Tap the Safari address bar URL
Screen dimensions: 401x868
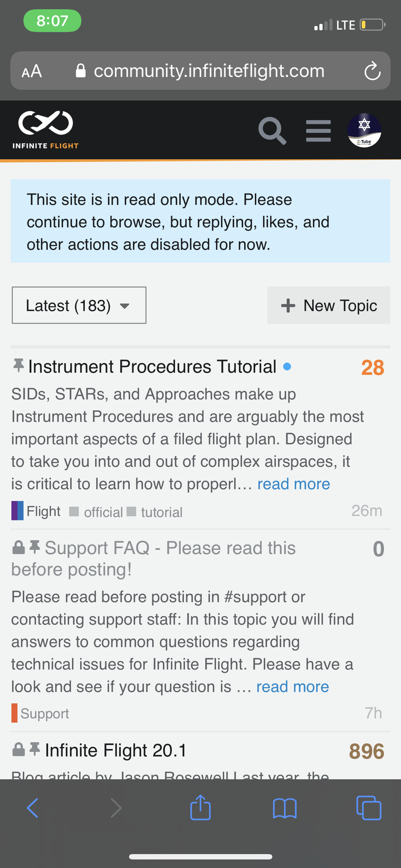209,71
